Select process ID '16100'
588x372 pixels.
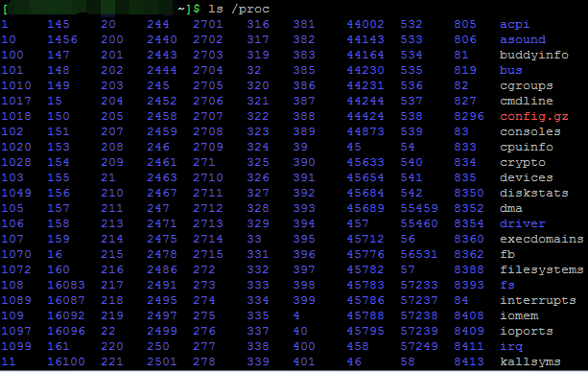(x=66, y=362)
